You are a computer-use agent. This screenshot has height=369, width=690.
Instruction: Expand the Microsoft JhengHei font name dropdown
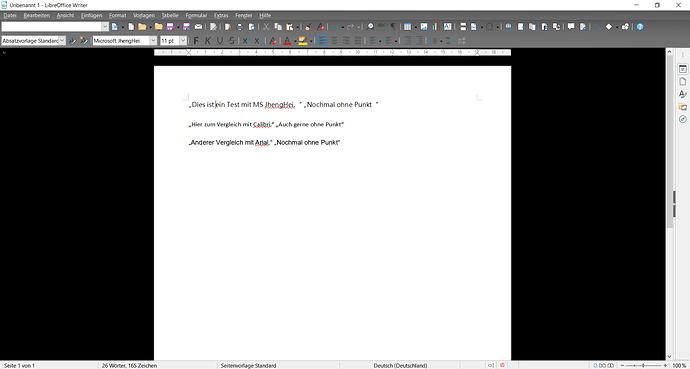(153, 41)
